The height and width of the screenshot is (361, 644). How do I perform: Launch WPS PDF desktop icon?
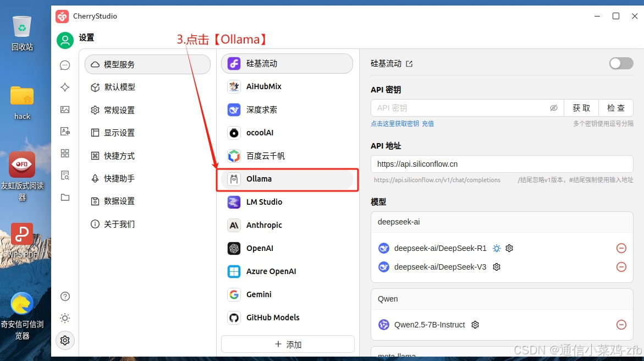pos(22,241)
